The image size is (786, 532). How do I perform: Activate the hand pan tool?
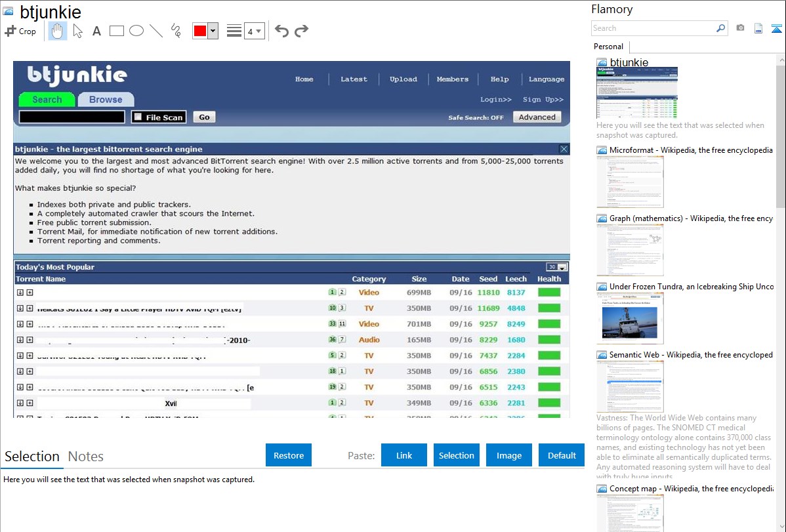58,31
